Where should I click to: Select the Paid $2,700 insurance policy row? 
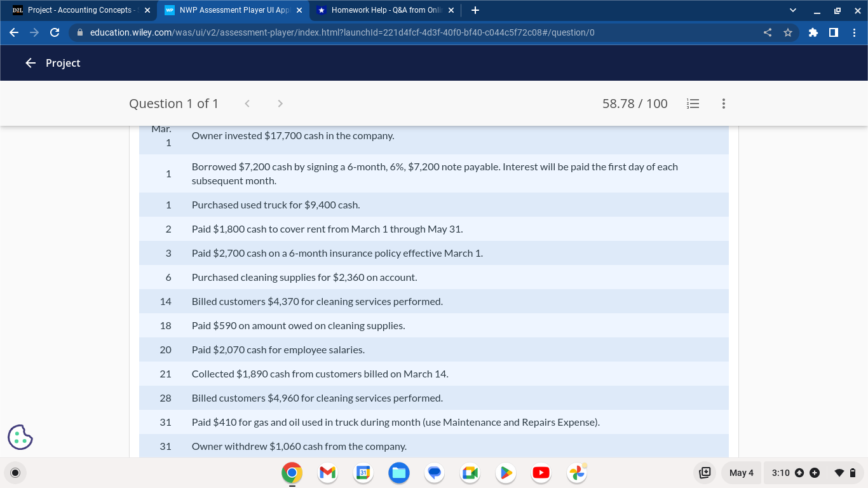click(434, 254)
